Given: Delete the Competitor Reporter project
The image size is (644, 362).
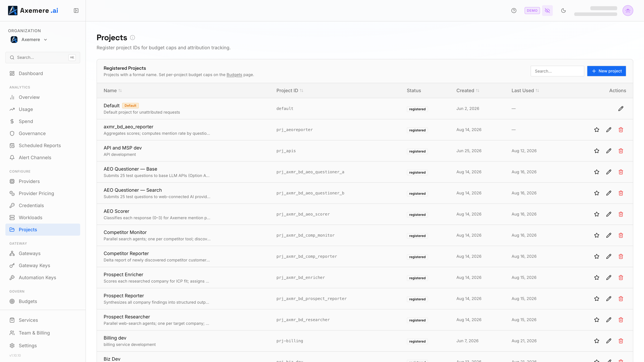Looking at the screenshot, I should (621, 256).
